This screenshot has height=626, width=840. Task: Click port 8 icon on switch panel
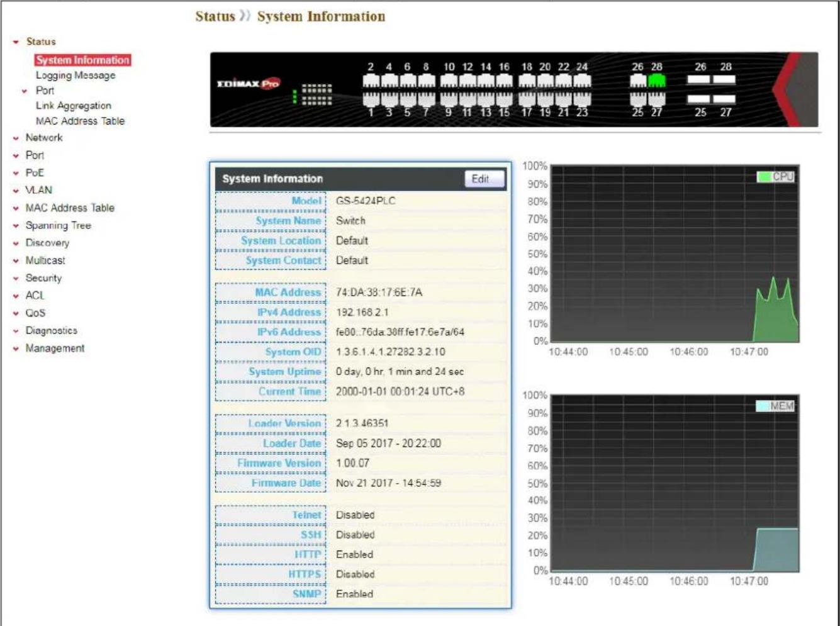click(426, 81)
